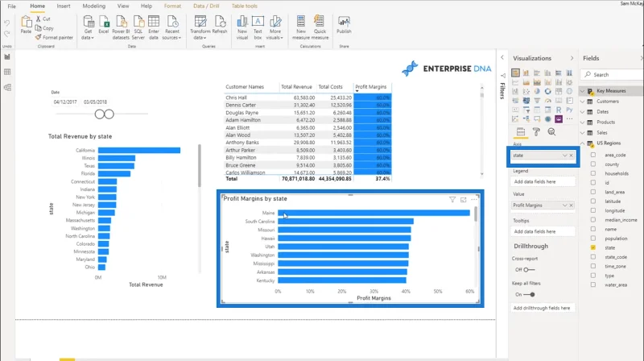644x361 pixels.
Task: Remove state field from Axis well
Action: [572, 156]
